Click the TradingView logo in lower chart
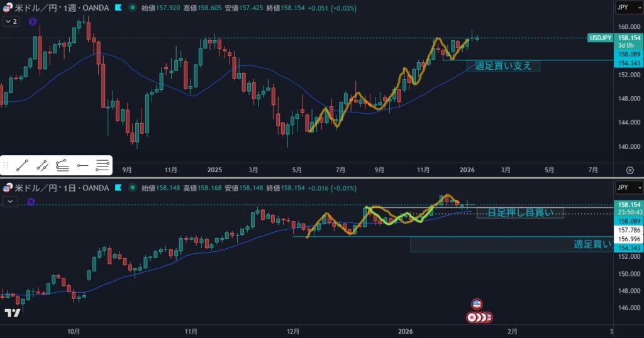Viewport: 644px width, 338px height. (x=11, y=313)
